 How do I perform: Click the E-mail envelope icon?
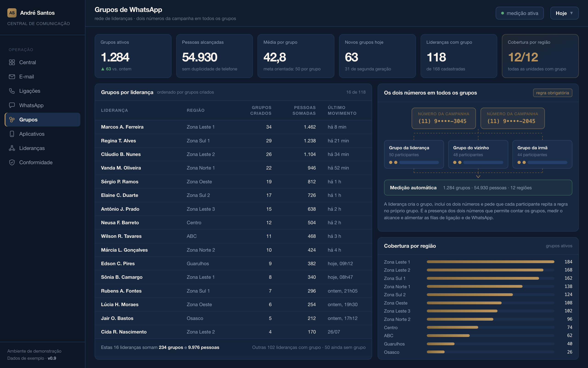tap(12, 77)
